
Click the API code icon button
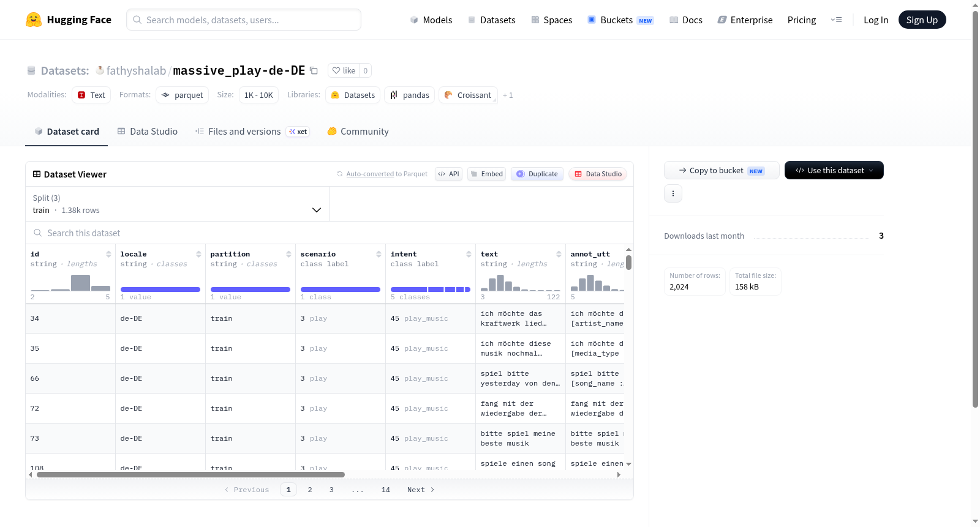pos(448,174)
